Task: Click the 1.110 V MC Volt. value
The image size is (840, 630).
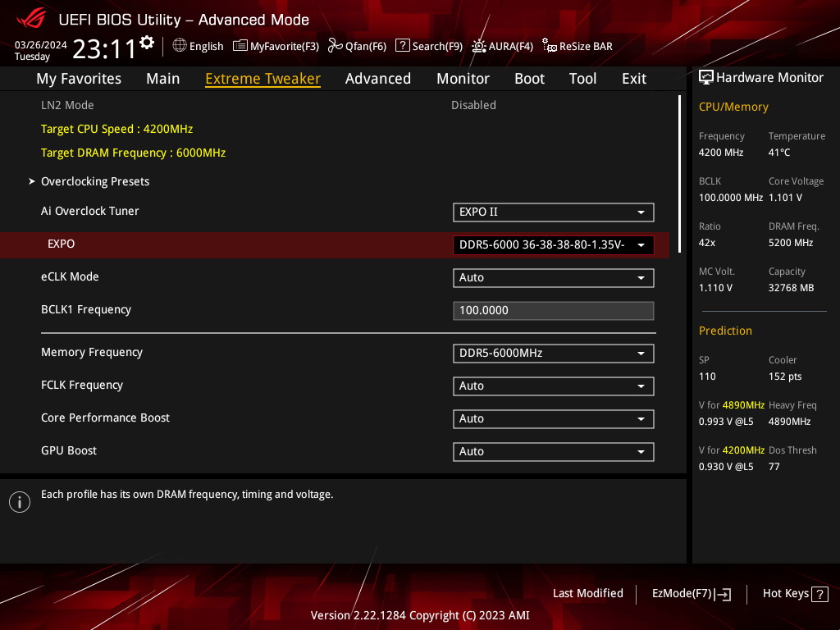Action: tap(715, 288)
